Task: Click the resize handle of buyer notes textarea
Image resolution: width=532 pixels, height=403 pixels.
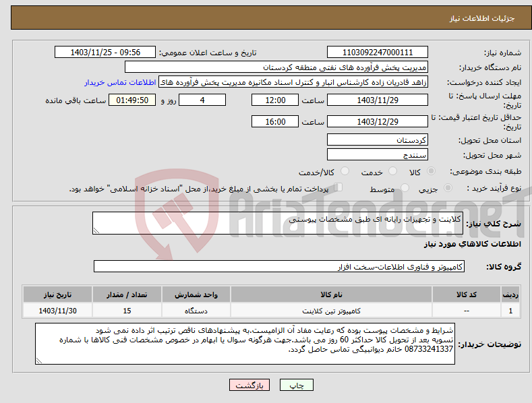Action: pyautogui.click(x=39, y=361)
